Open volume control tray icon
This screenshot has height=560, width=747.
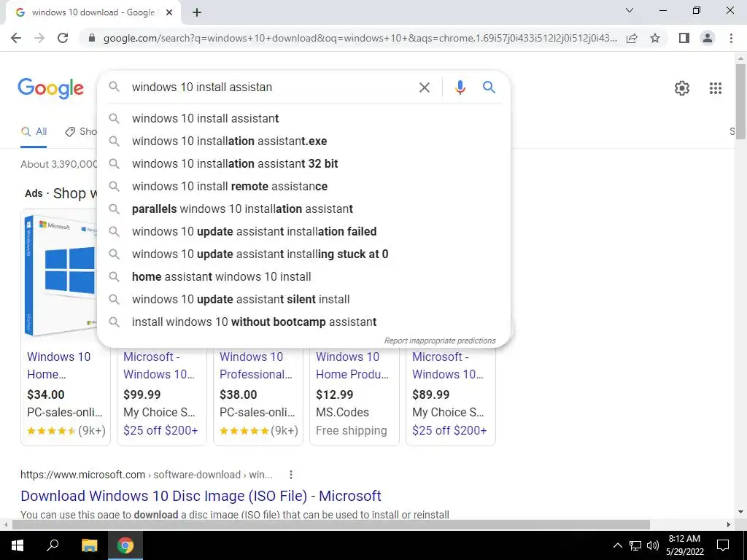(653, 545)
